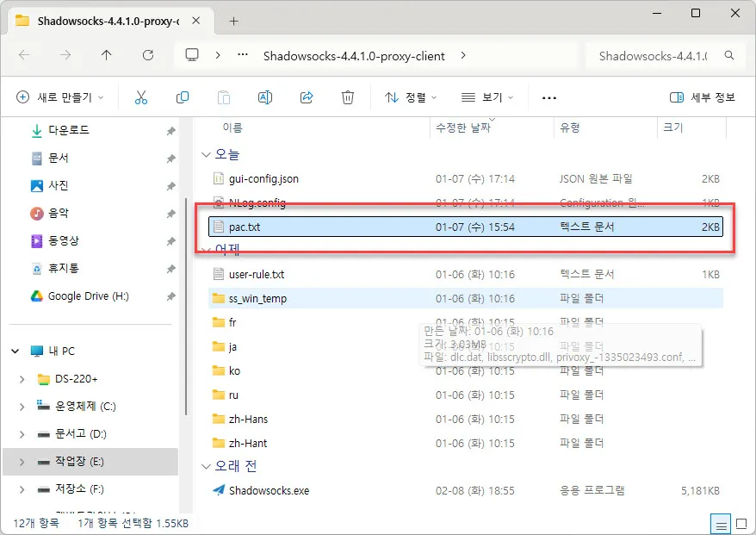Expand the DS-220+ tree node

22,379
